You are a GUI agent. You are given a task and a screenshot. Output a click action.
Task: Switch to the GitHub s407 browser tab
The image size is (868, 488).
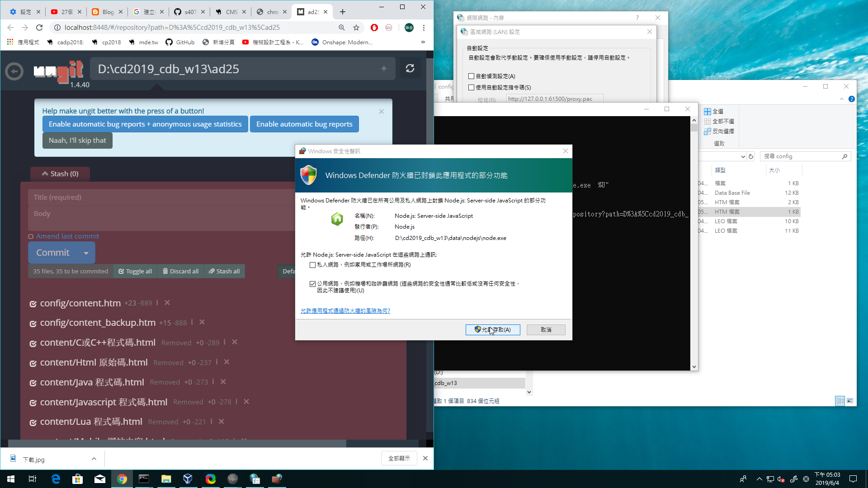click(189, 12)
